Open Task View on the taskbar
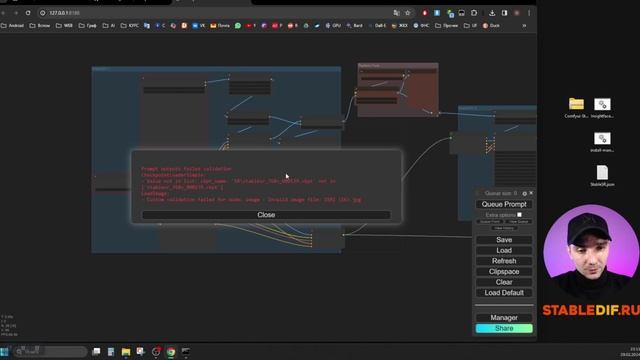This screenshot has height=360, width=640. pos(96,351)
